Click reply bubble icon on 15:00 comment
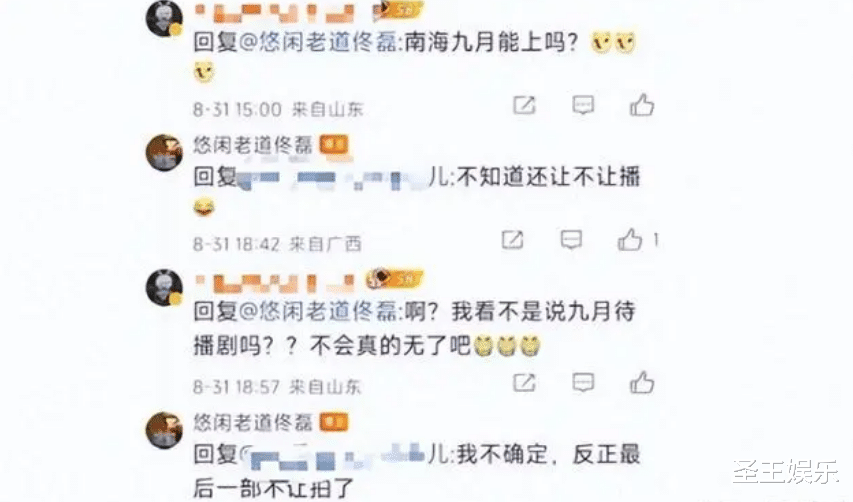853x502 pixels. coord(583,105)
